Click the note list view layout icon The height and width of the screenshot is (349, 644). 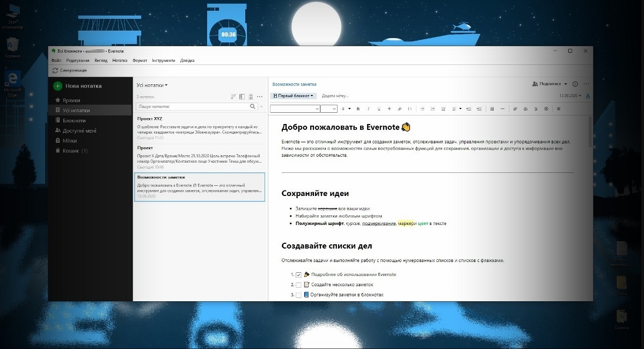[x=242, y=97]
